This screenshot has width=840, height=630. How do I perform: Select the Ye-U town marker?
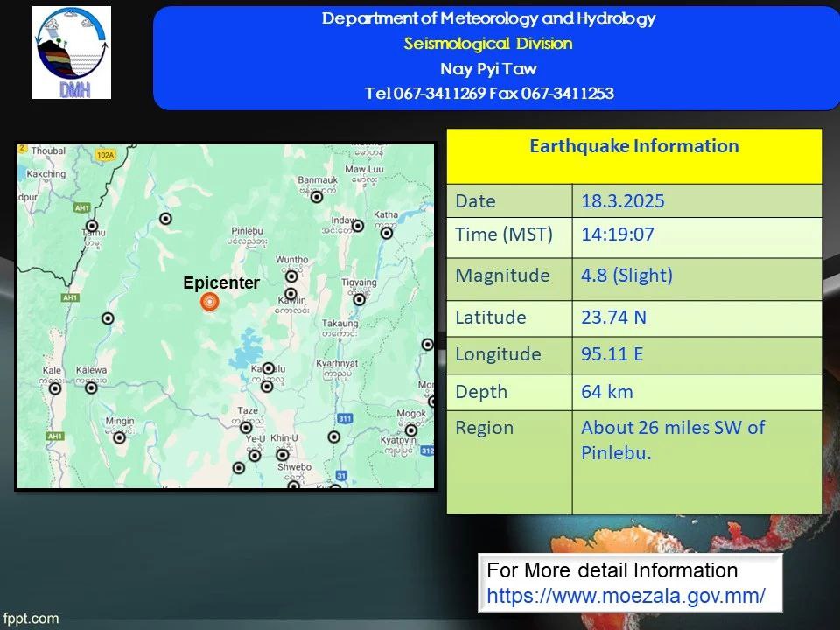pos(255,455)
